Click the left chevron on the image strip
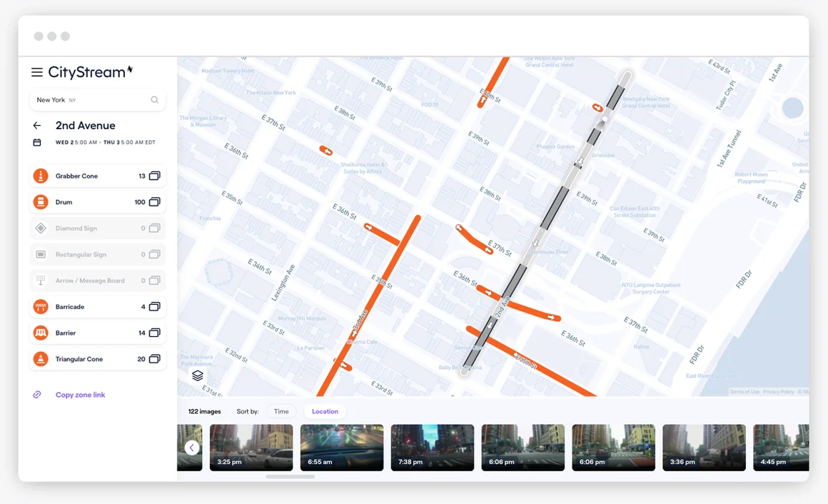Viewport: 828px width, 504px height. point(191,447)
